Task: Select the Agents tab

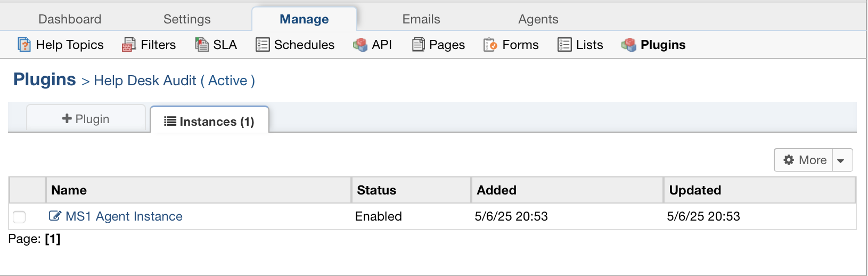Action: pyautogui.click(x=538, y=19)
